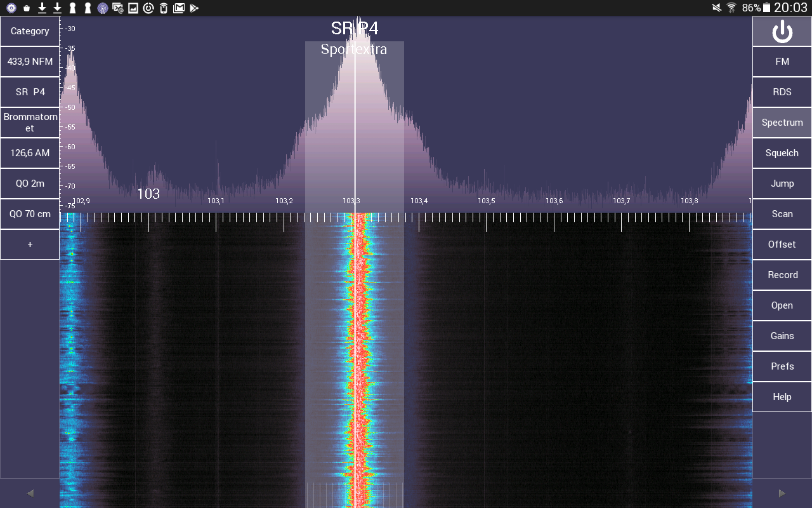The height and width of the screenshot is (508, 812).
Task: Tap the 20:03 clock
Action: tap(790, 8)
